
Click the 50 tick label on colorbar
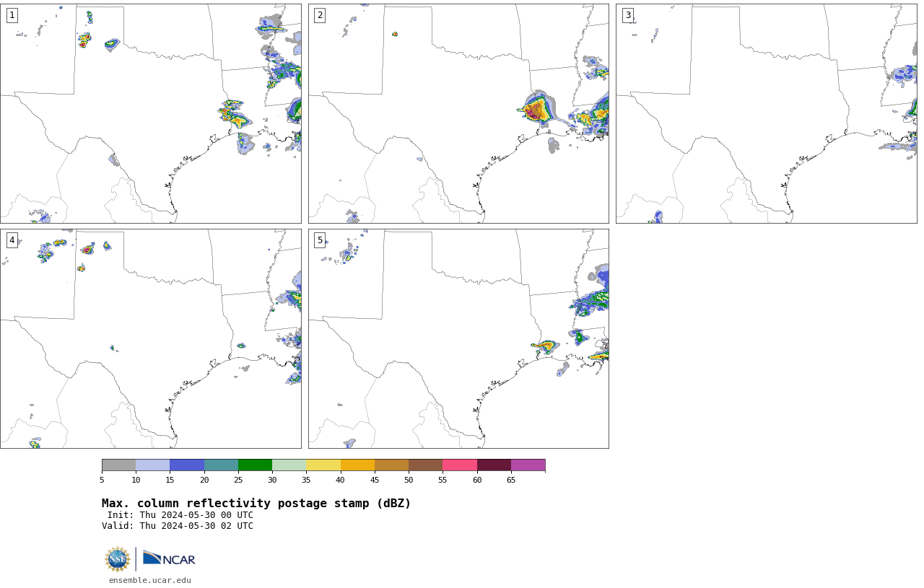(x=409, y=481)
